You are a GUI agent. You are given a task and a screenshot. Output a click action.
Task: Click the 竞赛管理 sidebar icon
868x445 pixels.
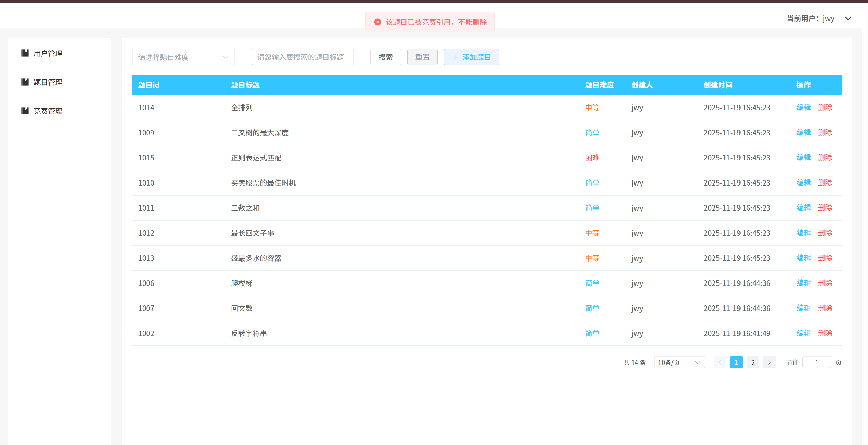click(24, 111)
